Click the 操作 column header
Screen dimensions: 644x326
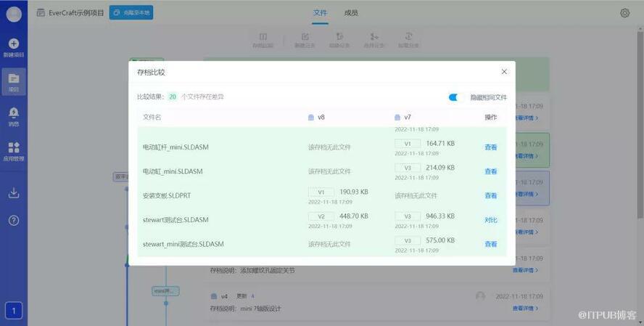[x=491, y=118]
